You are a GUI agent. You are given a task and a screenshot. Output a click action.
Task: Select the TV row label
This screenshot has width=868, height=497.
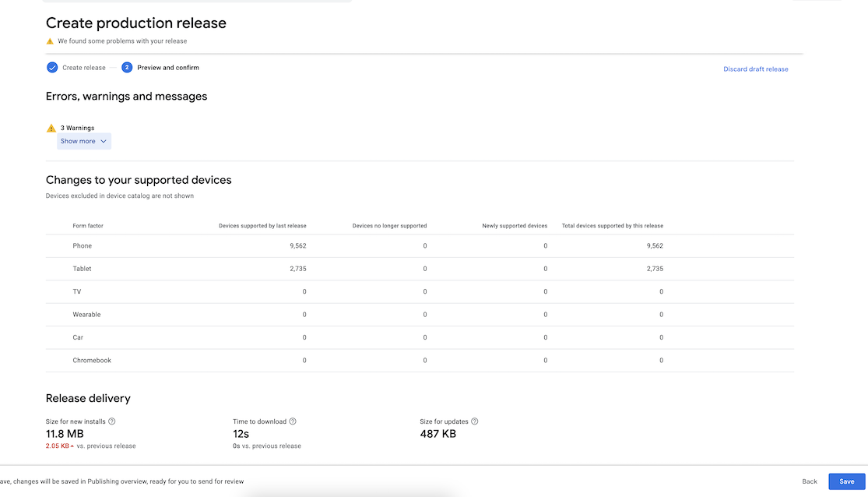[x=77, y=291]
